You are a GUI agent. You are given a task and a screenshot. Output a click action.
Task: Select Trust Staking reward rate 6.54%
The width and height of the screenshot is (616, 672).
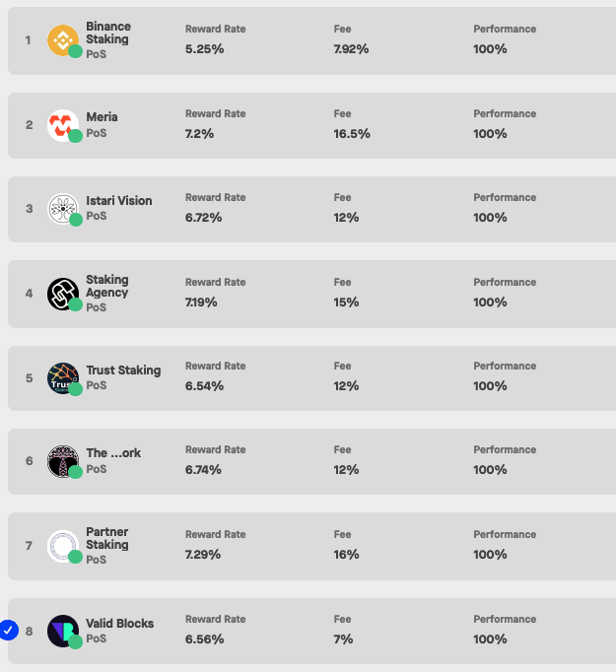[x=204, y=385]
